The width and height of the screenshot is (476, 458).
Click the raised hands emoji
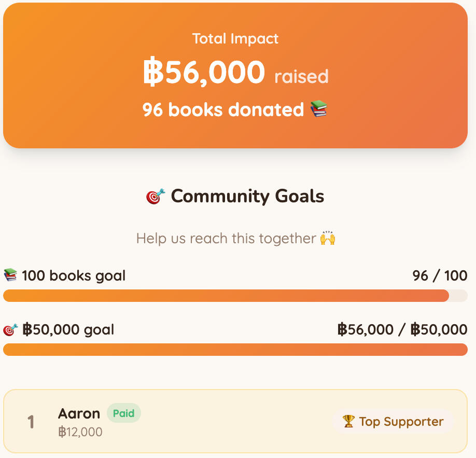[x=328, y=238]
